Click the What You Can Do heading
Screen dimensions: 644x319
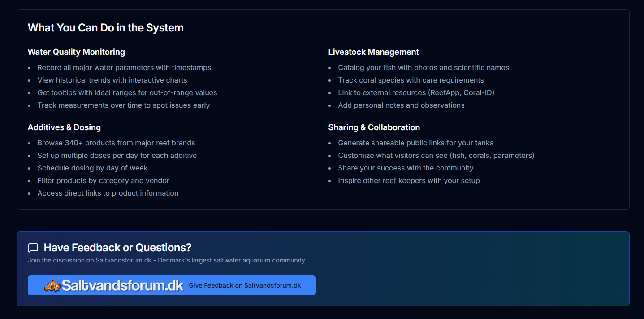106,28
